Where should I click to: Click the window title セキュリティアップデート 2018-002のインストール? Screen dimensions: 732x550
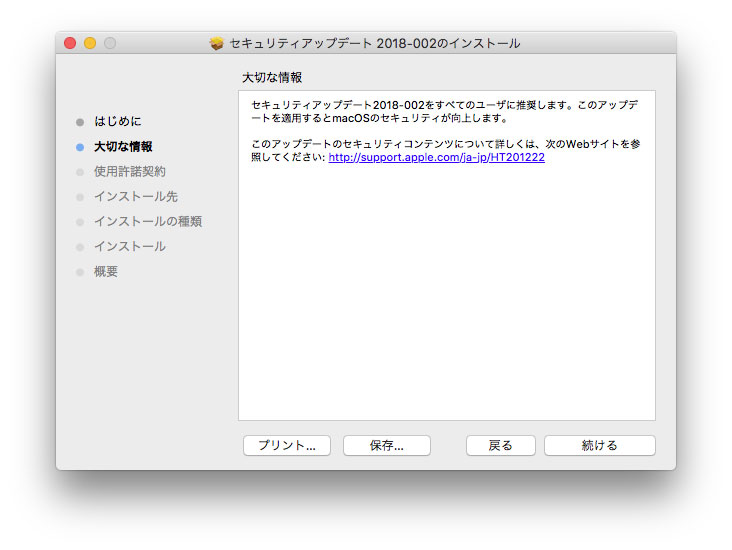tap(375, 43)
